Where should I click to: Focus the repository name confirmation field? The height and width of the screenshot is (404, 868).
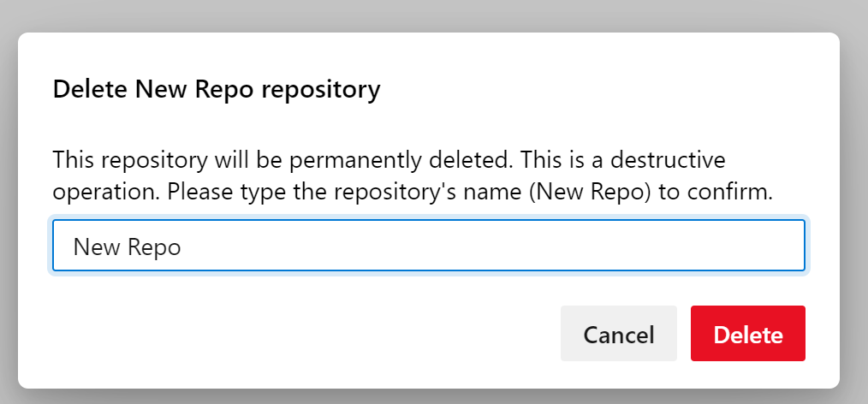click(x=429, y=246)
